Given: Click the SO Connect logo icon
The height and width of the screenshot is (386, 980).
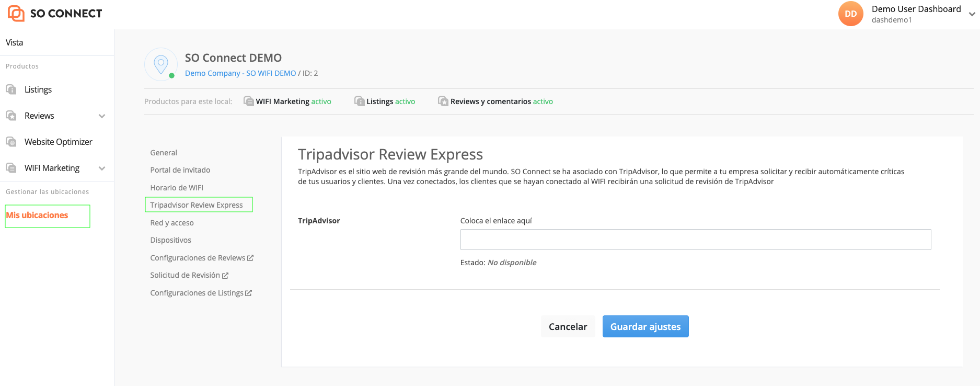Looking at the screenshot, I should (x=16, y=13).
